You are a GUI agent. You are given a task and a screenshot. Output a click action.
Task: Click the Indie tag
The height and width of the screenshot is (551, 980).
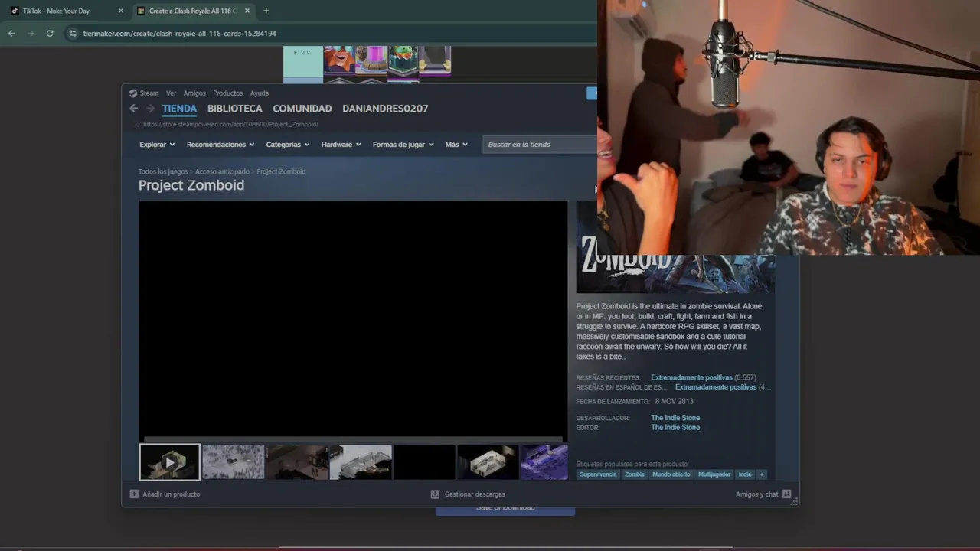click(x=745, y=474)
